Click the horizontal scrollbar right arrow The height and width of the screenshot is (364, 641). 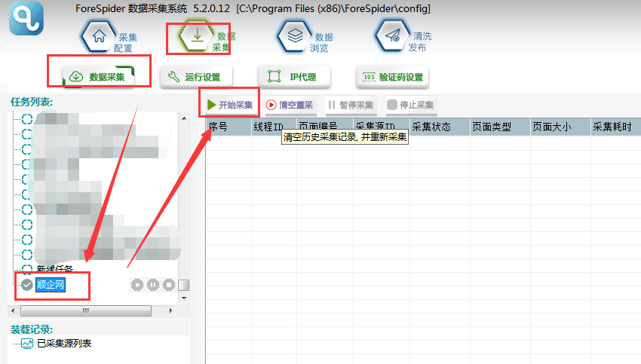[x=170, y=311]
